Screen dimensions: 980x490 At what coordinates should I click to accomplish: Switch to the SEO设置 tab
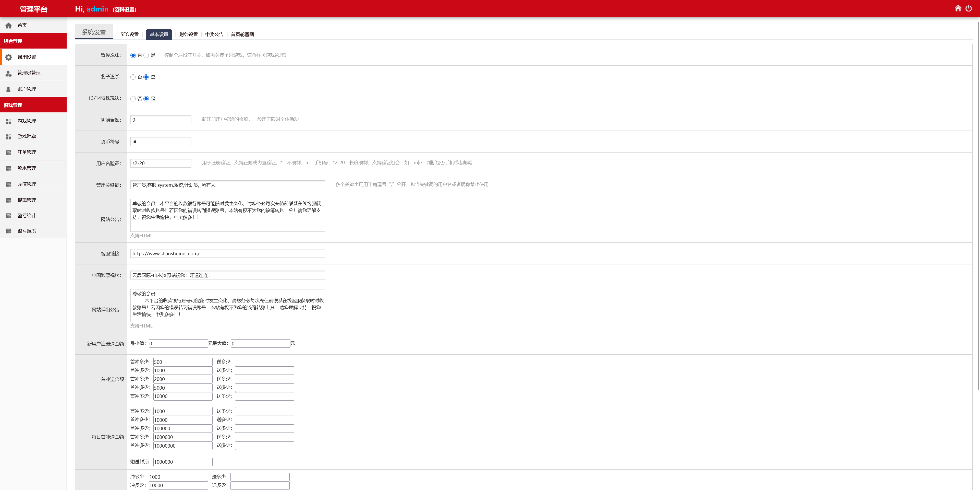pos(129,34)
